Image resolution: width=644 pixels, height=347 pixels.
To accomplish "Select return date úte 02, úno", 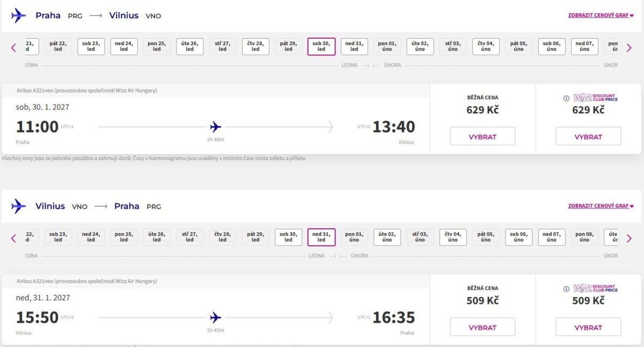I will 387,237.
